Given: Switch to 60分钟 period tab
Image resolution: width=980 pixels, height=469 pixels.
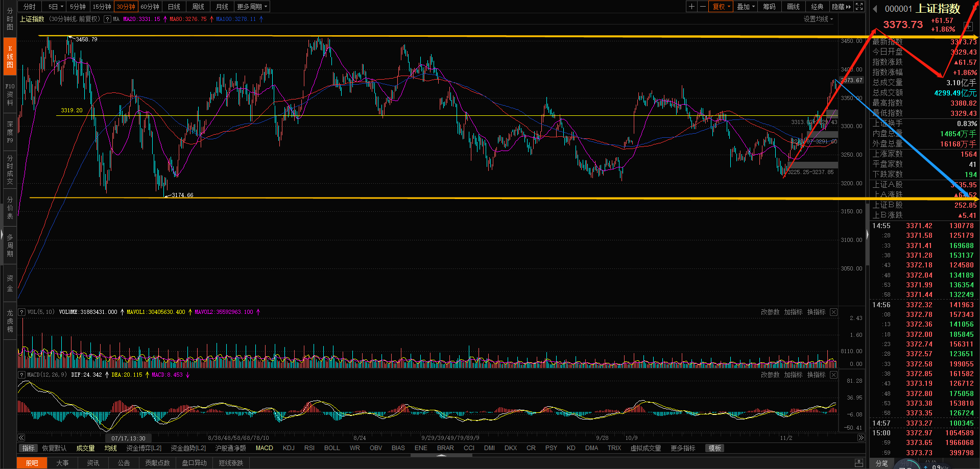Looking at the screenshot, I should tap(150, 7).
